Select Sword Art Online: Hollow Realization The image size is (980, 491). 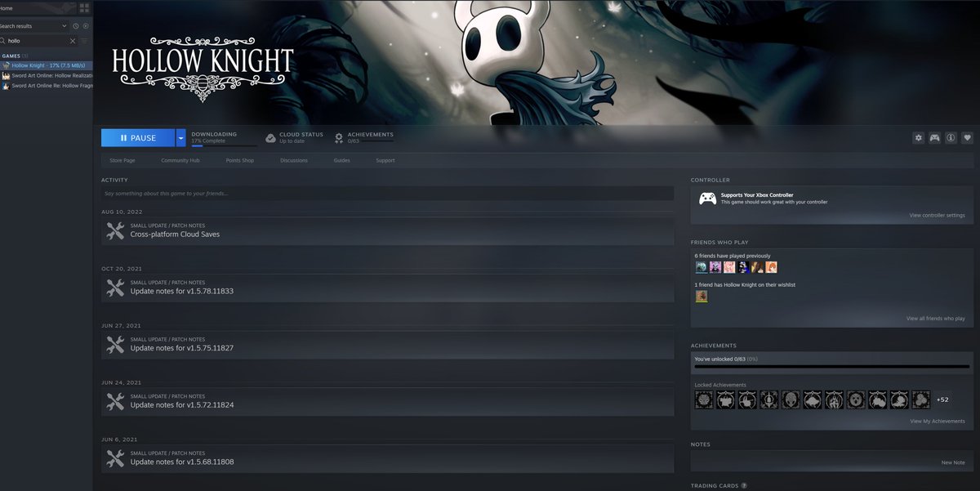coord(47,75)
